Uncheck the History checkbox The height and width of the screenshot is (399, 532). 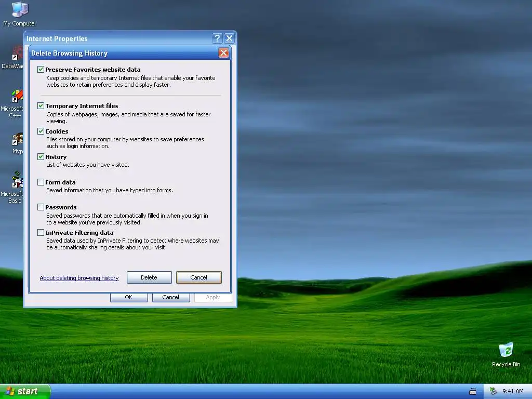(x=41, y=156)
